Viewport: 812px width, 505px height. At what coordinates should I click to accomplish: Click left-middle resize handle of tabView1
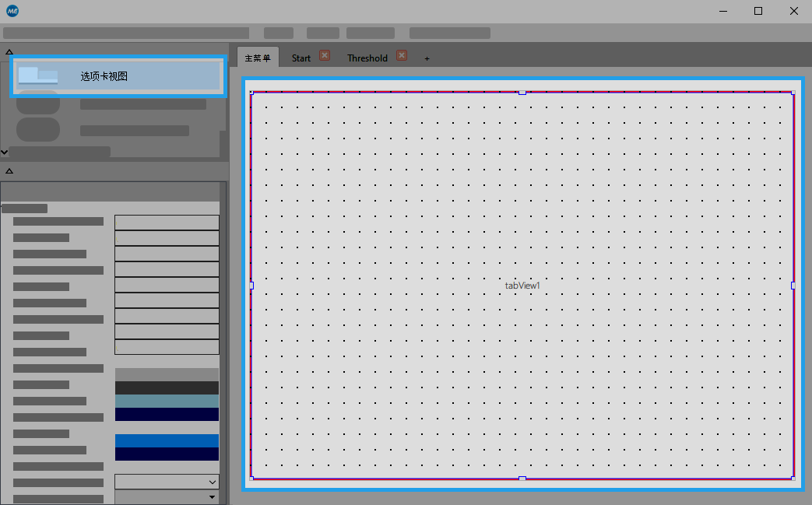[251, 286]
